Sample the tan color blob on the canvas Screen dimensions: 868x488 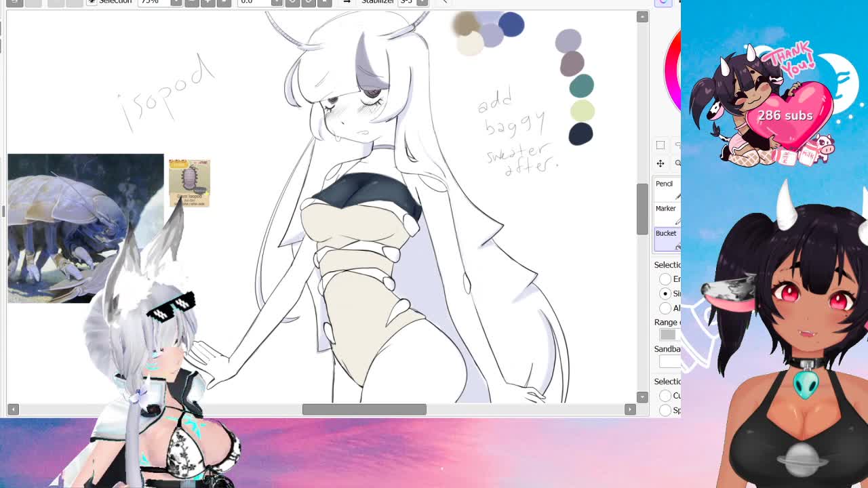(465, 24)
